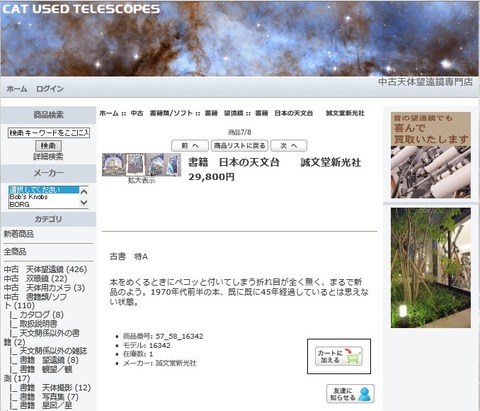Open 天文関係以外の書籍 (2) subcategory
The width and height of the screenshot is (480, 411).
(42, 337)
